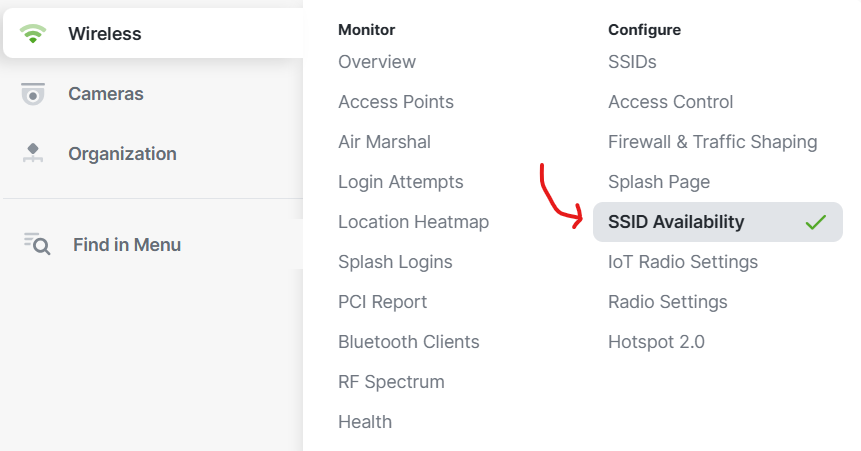Image resolution: width=861 pixels, height=451 pixels.
Task: View the Location Heatmap
Action: click(413, 222)
